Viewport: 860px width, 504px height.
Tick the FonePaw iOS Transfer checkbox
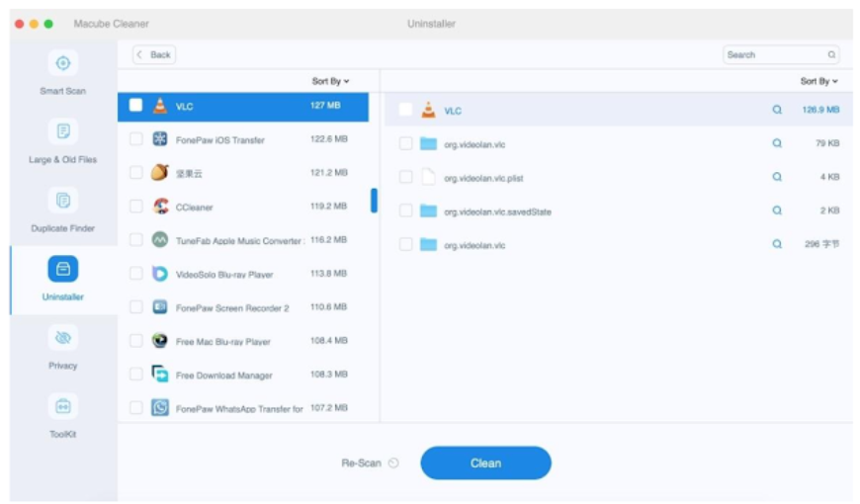click(136, 138)
